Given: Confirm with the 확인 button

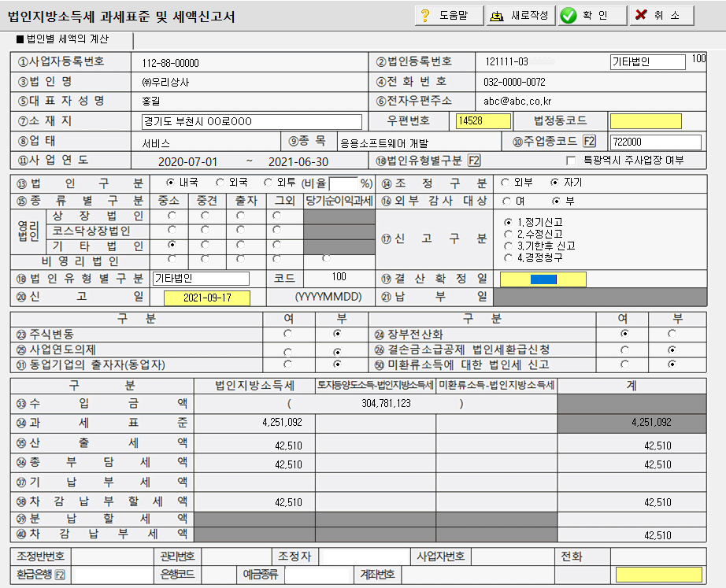Looking at the screenshot, I should tap(592, 15).
